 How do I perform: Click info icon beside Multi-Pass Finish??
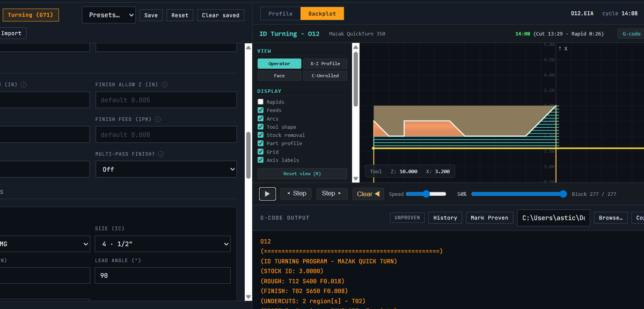[x=161, y=154]
